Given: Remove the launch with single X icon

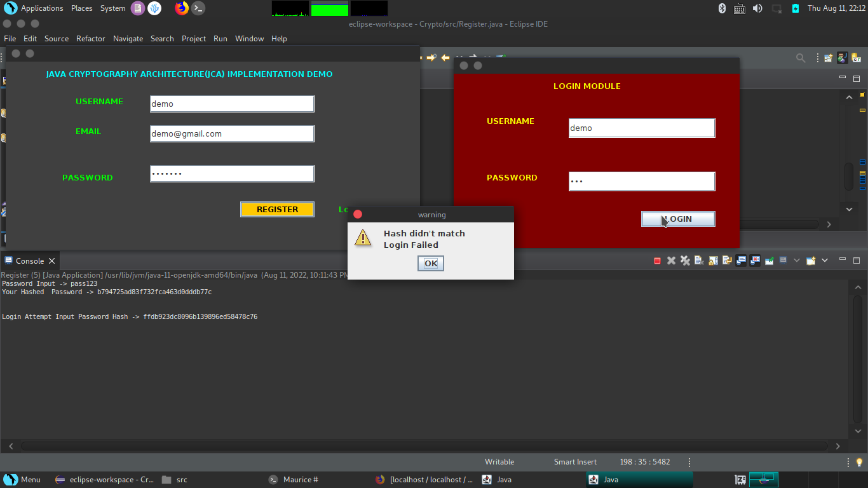Looking at the screenshot, I should coord(671,261).
